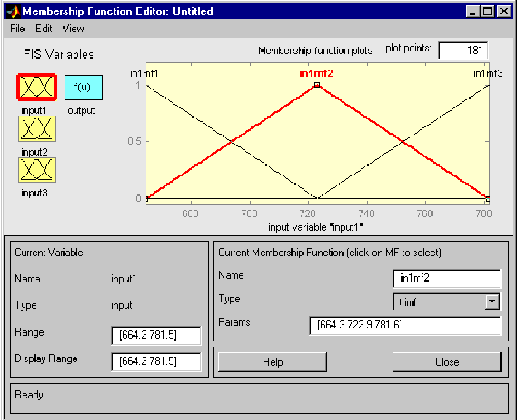Click the right-end handle of in1mf2 curve
The width and height of the screenshot is (518, 420).
tap(488, 199)
